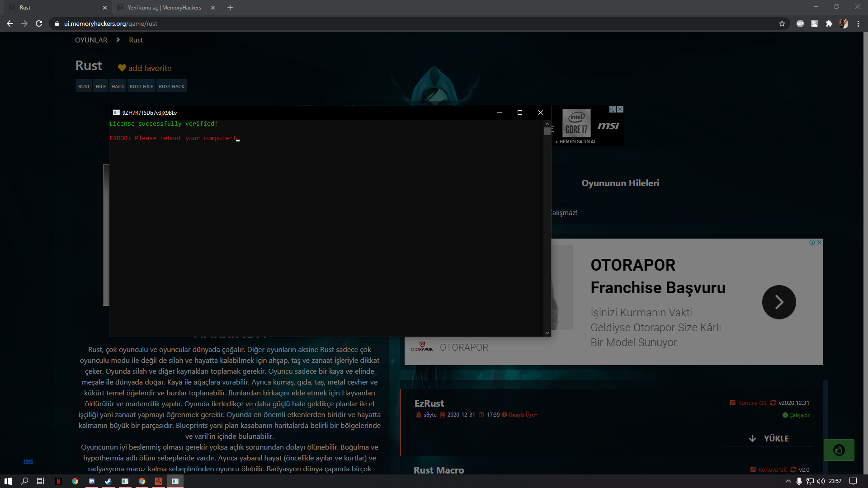
Task: Open the console window's title bar icon
Action: click(x=116, y=113)
